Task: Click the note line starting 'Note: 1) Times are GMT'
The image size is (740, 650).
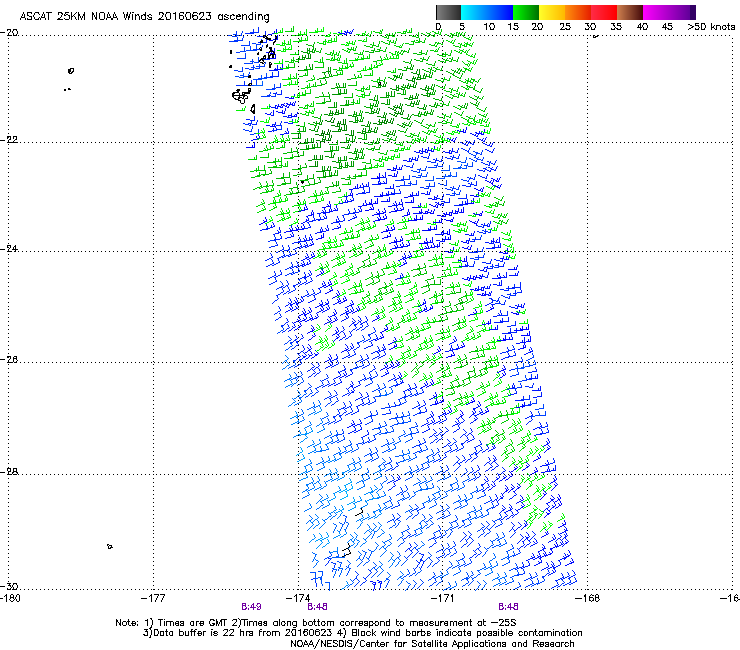Action: pyautogui.click(x=316, y=623)
